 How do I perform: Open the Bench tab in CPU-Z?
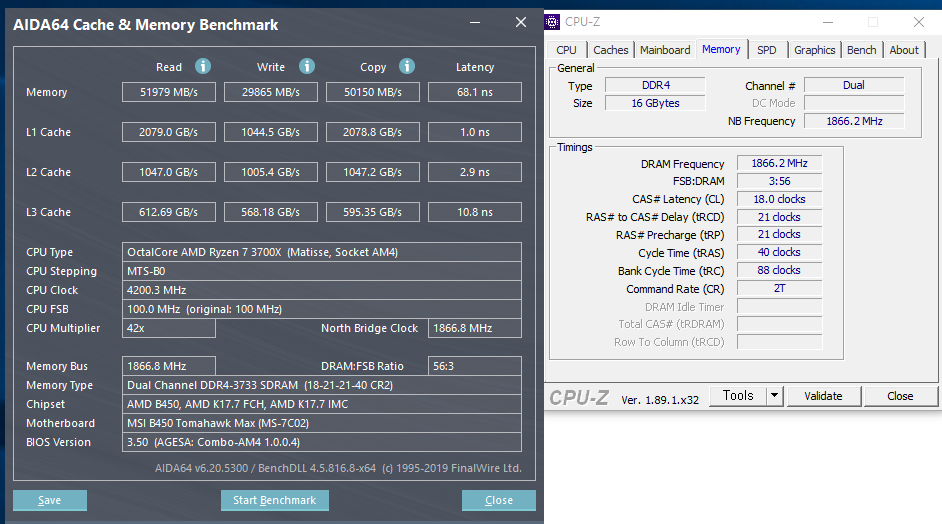(x=861, y=50)
